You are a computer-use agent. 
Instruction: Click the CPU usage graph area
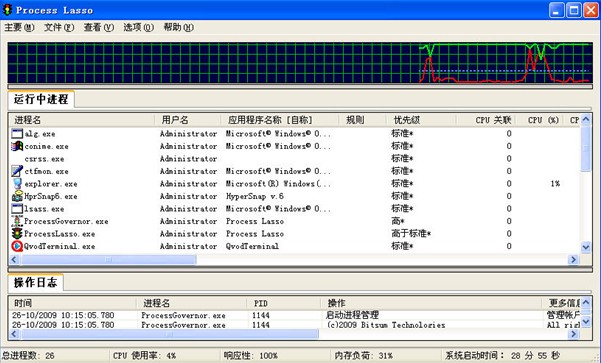pos(300,62)
